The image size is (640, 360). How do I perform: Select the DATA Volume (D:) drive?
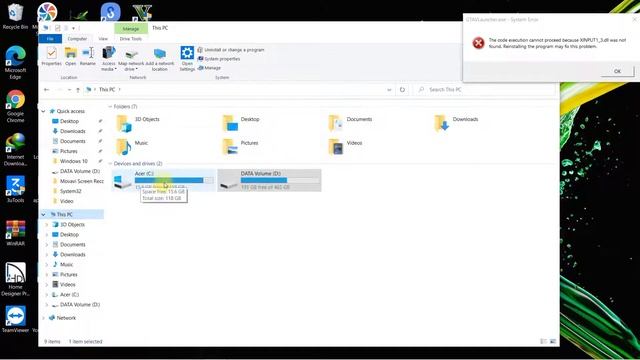click(269, 180)
